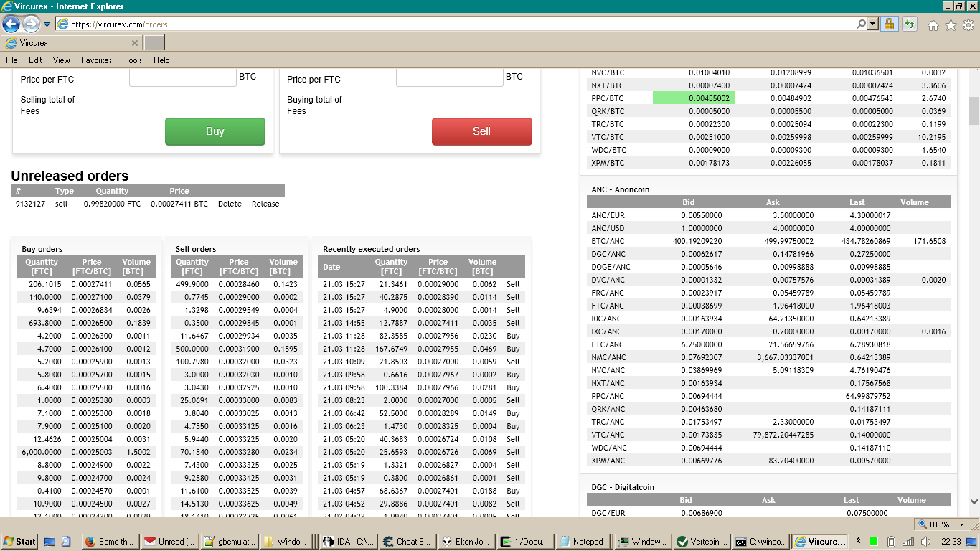Viewport: 980px width, 551px height.
Task: Click the page vertical scrollbar thumb
Action: click(x=974, y=111)
